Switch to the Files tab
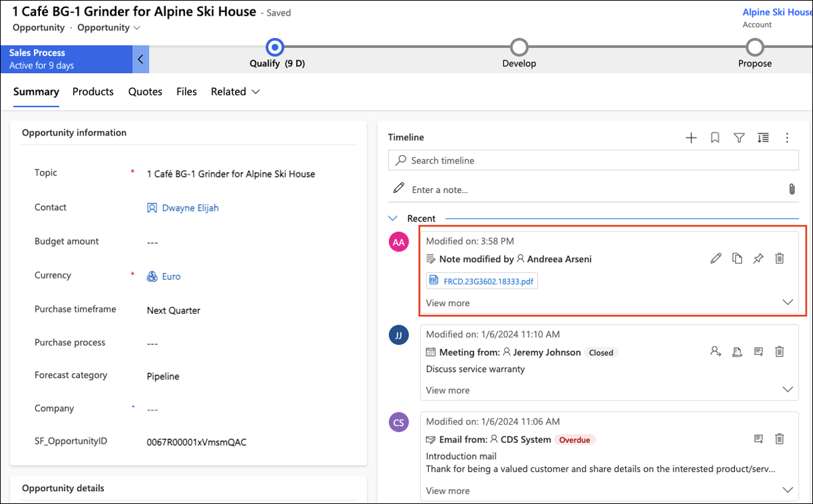Screen dimensions: 813x504 pyautogui.click(x=186, y=91)
